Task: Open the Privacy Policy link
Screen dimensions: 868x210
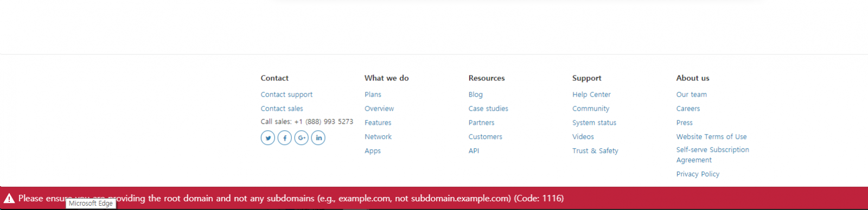Action: (x=698, y=174)
